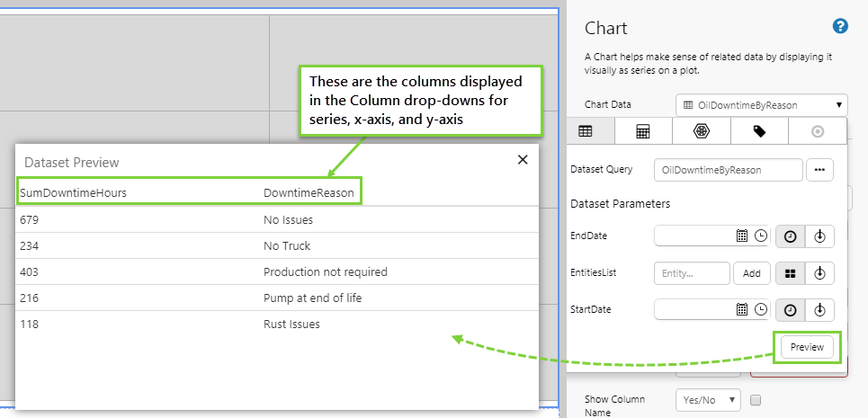Image resolution: width=868 pixels, height=418 pixels.
Task: Close the Dataset Preview dialog
Action: click(523, 159)
